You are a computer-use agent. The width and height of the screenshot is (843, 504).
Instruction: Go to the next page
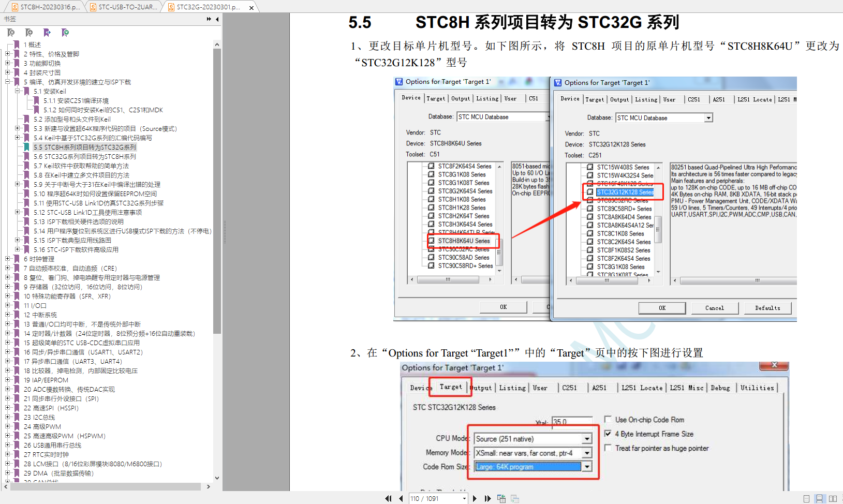(x=475, y=498)
